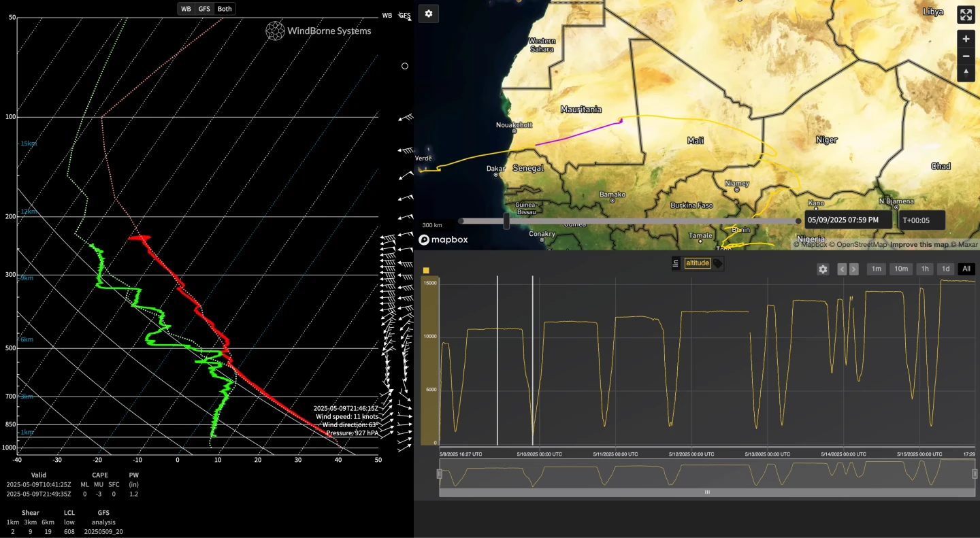This screenshot has width=980, height=538.
Task: Click the Nouakchott city label on map
Action: click(x=514, y=125)
